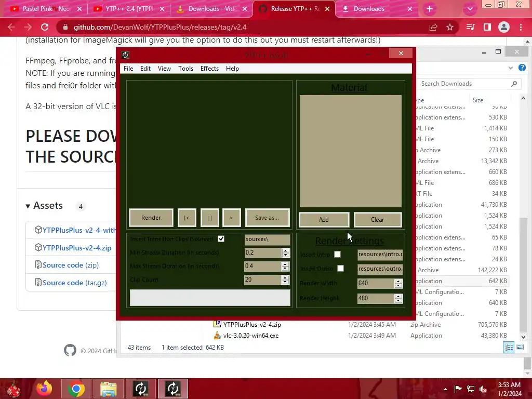Screen dimensions: 532x399
Task: Click the play arrow button
Action: pyautogui.click(x=231, y=218)
